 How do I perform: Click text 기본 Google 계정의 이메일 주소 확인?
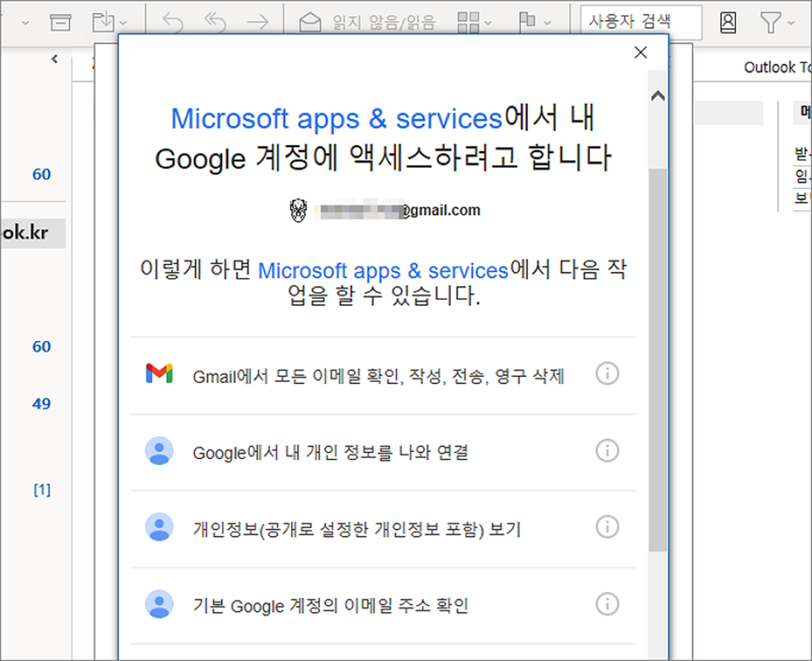pos(331,606)
